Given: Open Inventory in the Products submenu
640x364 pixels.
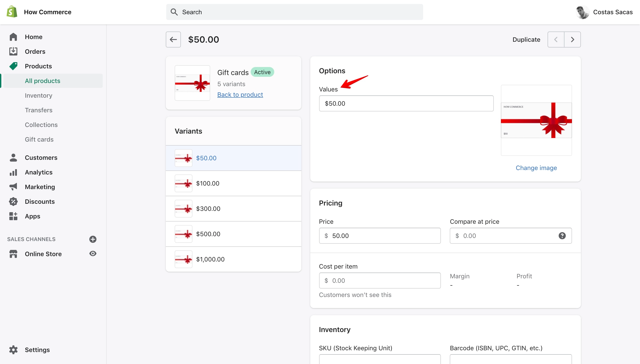Looking at the screenshot, I should 38,95.
